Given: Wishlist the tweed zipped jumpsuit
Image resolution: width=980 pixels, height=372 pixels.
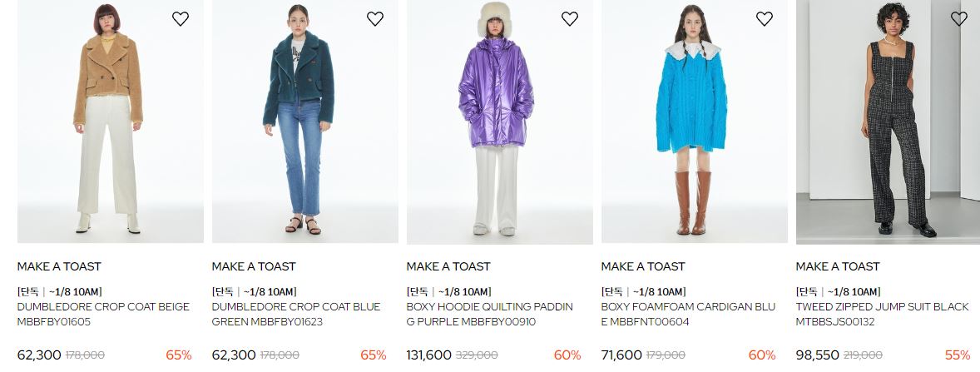Looking at the screenshot, I should point(959,19).
